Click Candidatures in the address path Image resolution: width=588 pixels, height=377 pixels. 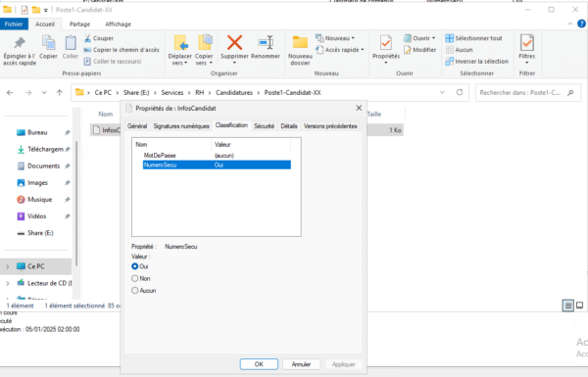click(x=234, y=93)
